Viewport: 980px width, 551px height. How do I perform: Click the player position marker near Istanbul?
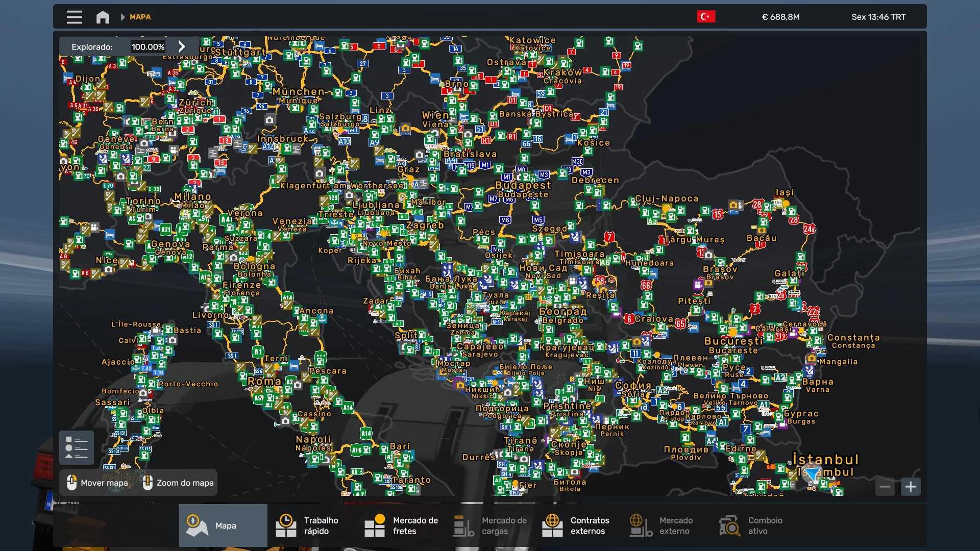click(812, 473)
